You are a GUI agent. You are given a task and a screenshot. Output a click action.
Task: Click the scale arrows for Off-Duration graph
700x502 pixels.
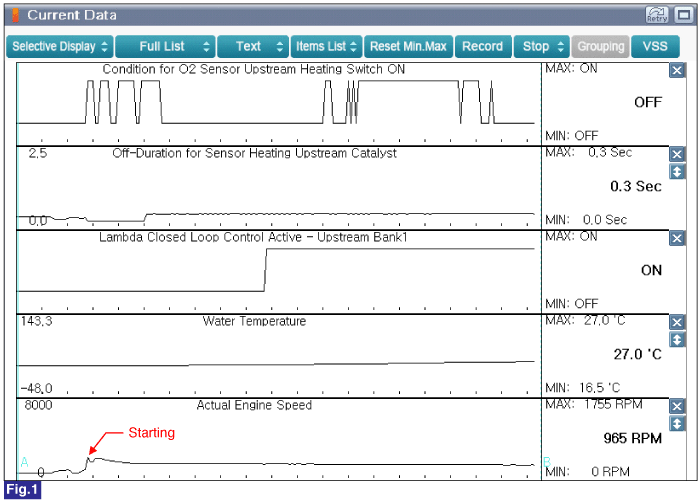(x=677, y=172)
